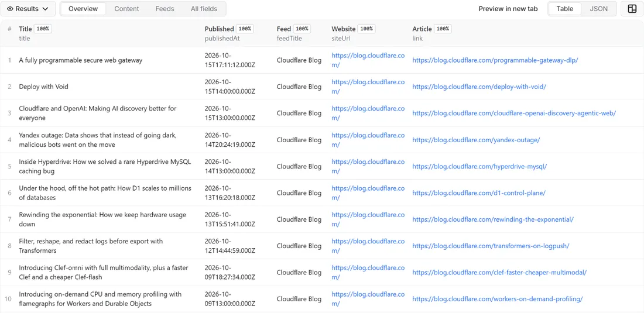Click Preview in new tab
644x313 pixels.
coord(508,9)
